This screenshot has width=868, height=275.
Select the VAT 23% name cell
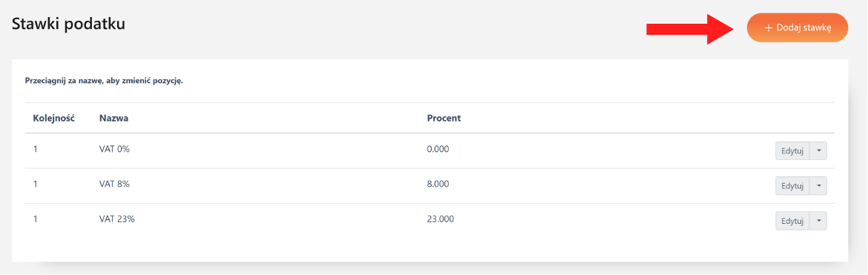[116, 219]
